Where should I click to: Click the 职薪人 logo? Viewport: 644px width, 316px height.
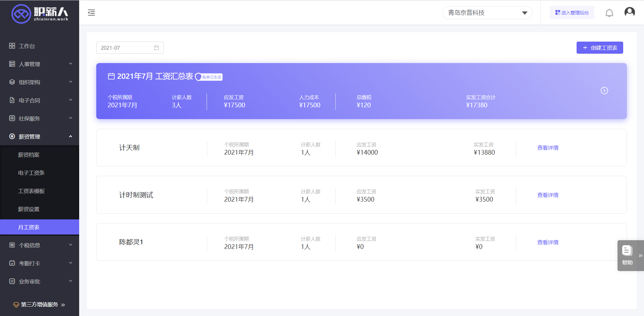(x=40, y=14)
